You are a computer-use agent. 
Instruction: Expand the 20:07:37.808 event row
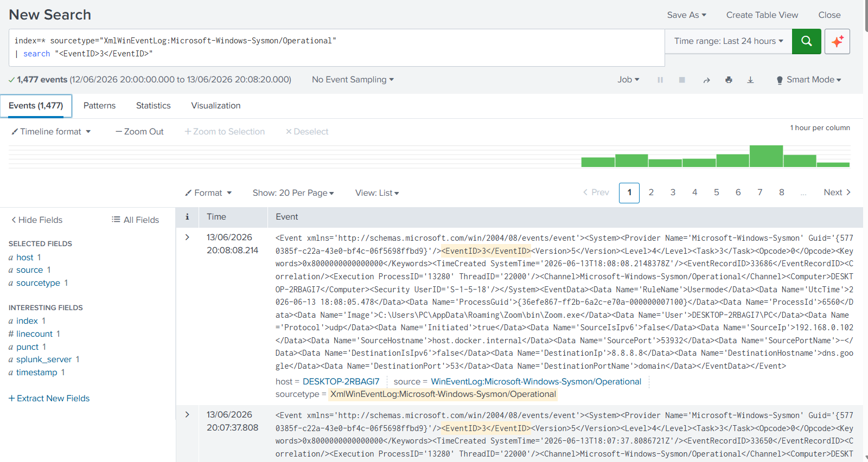click(x=187, y=414)
